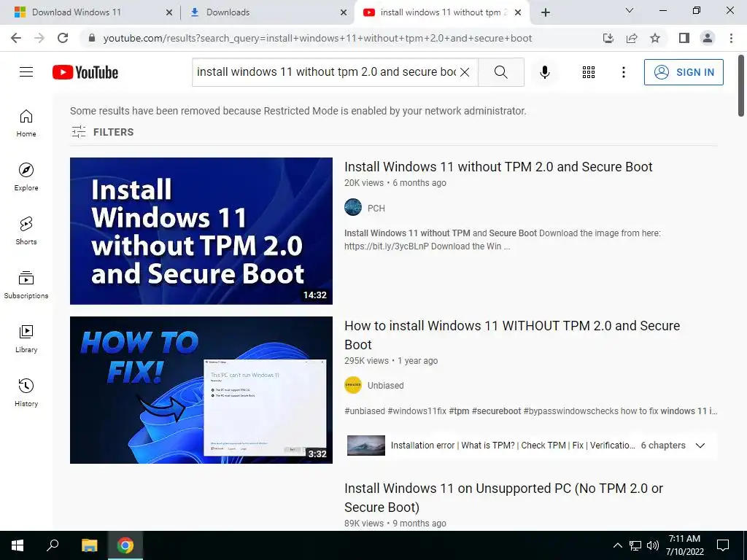Open Explore in the sidebar
Screen dimensions: 747x560
coord(26,177)
